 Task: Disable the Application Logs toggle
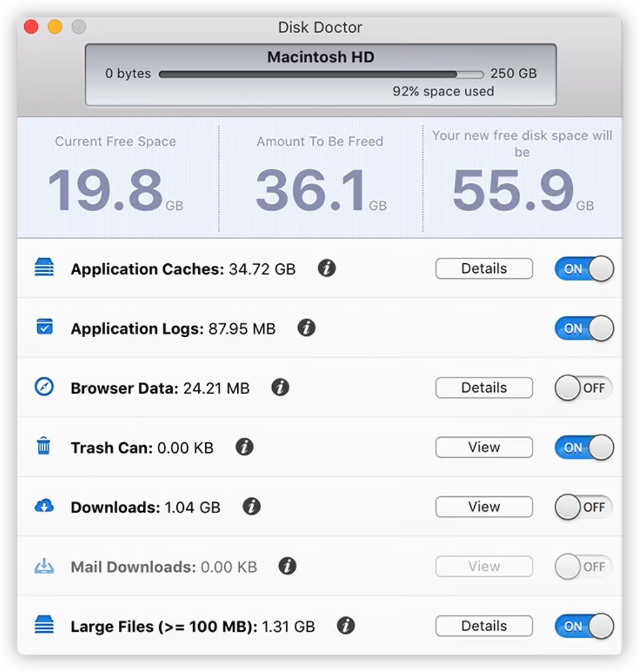[x=584, y=329]
